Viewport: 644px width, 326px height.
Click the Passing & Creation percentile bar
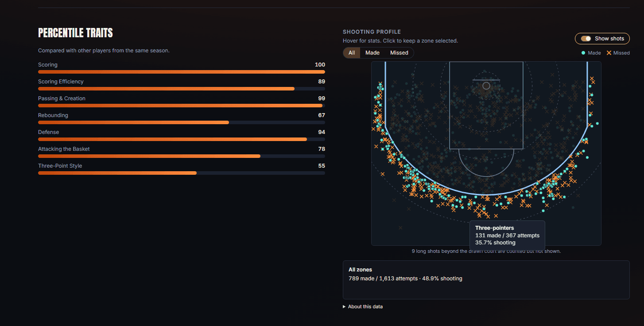182,106
